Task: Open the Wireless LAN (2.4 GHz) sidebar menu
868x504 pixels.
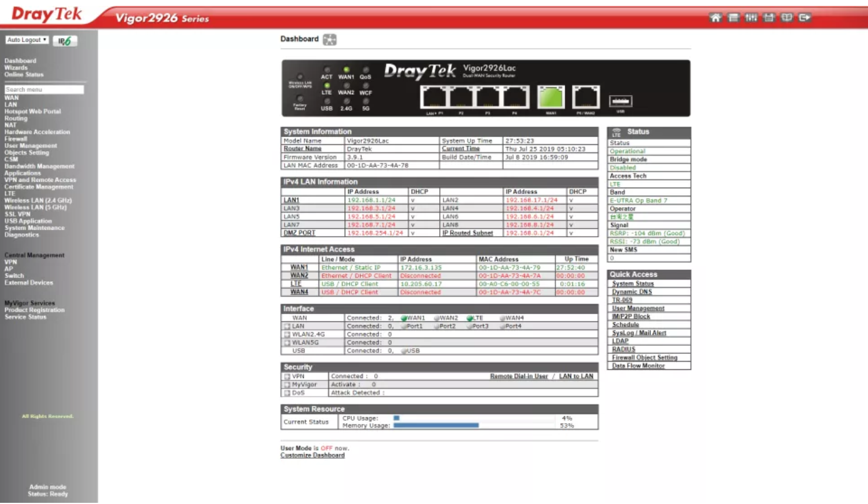Action: (38, 200)
